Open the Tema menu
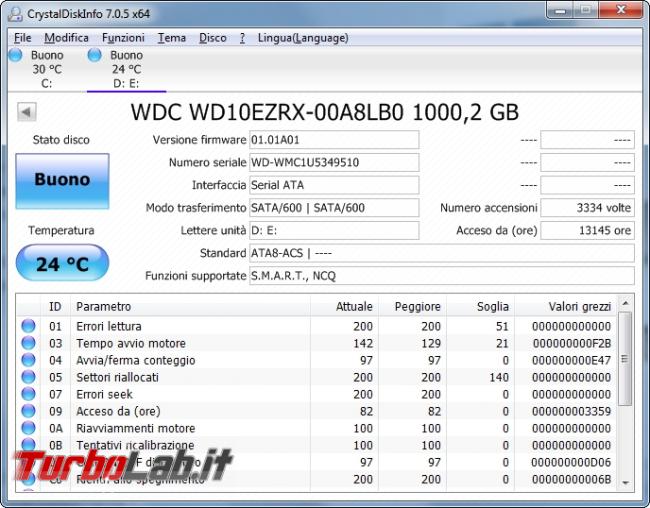Viewport: 650px width, 508px height. click(172, 38)
